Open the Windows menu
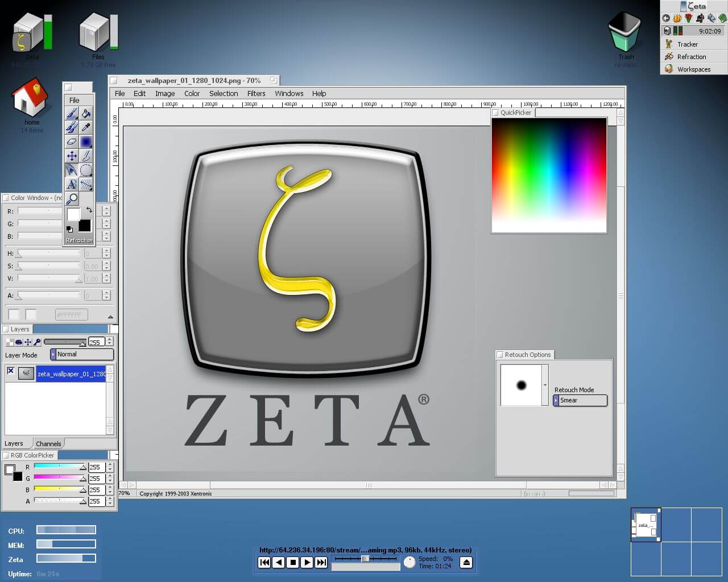Viewport: 728px width, 582px height. click(289, 94)
